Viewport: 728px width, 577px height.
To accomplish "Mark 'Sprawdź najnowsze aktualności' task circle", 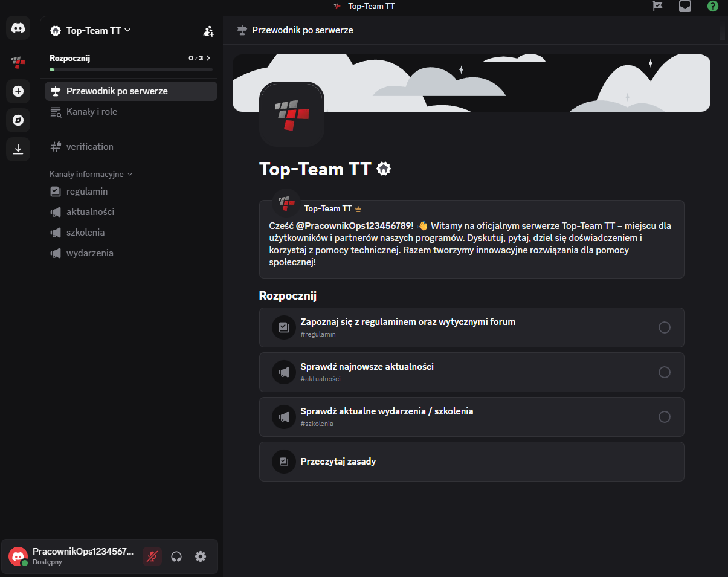I will click(665, 372).
